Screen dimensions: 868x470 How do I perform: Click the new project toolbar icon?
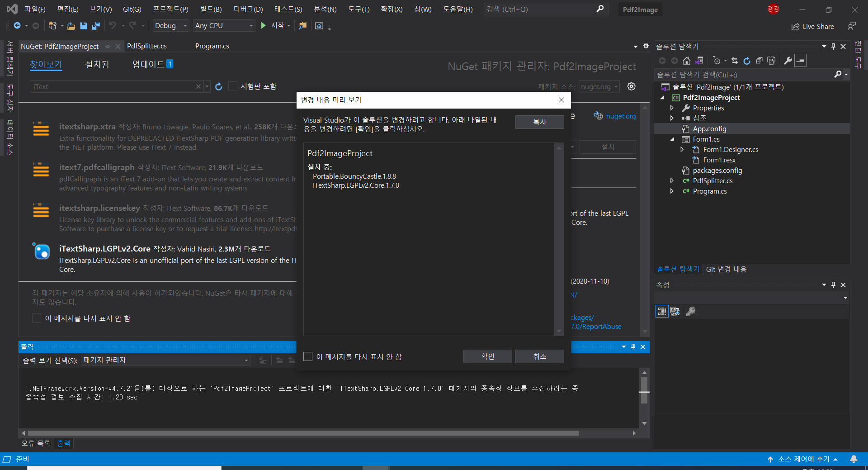coord(53,26)
